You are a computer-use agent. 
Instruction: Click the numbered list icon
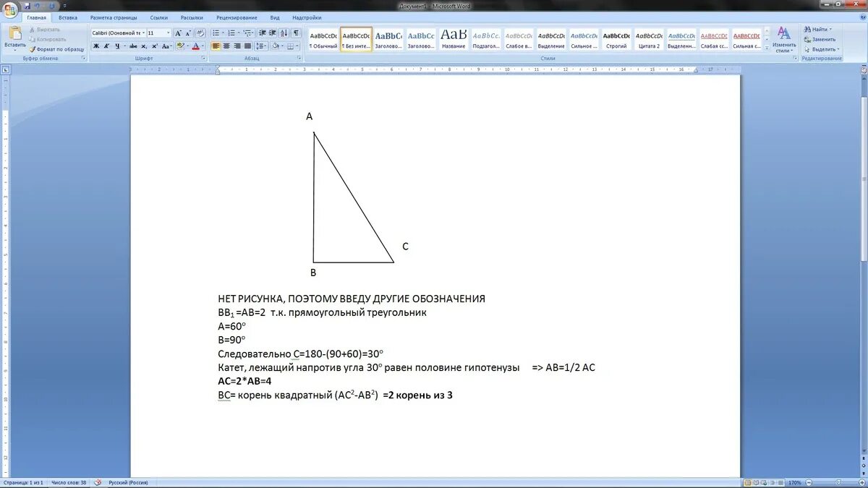(231, 33)
